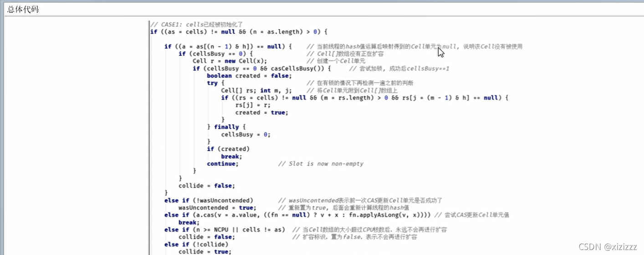The image size is (644, 255).
Task: Click the line "cellsBusy = 0;"
Action: (x=245, y=134)
